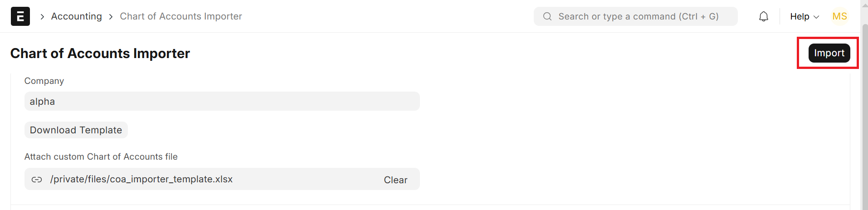The height and width of the screenshot is (210, 868).
Task: Open the MS user avatar menu
Action: click(x=839, y=17)
